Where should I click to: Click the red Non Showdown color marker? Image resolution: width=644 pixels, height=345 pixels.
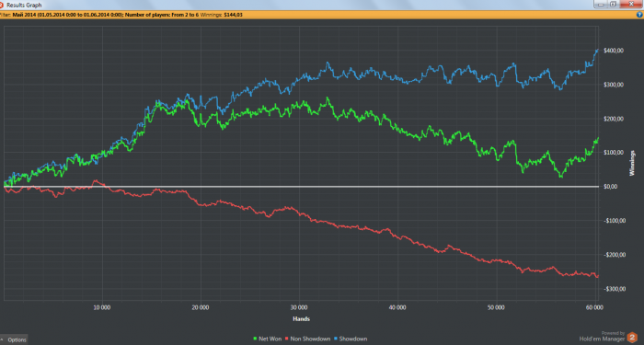287,339
